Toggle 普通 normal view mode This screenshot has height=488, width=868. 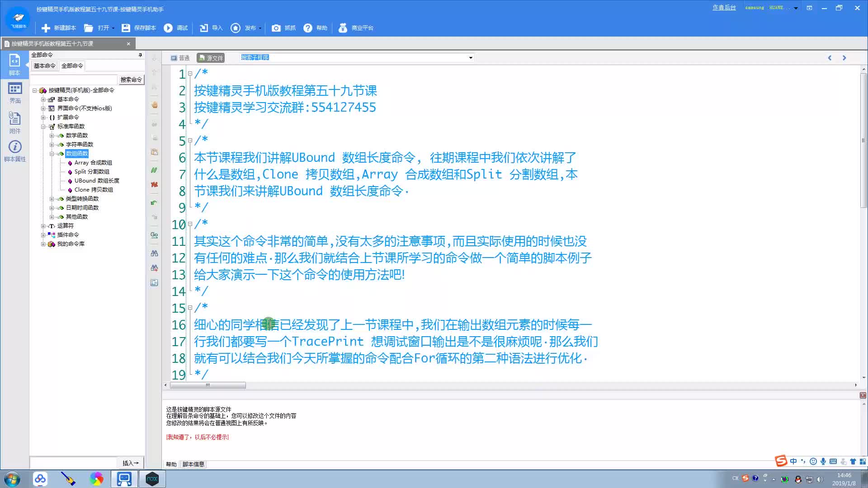[180, 58]
